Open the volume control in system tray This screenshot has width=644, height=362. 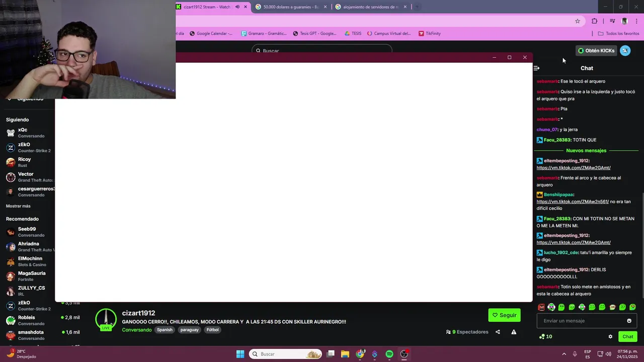(x=608, y=354)
